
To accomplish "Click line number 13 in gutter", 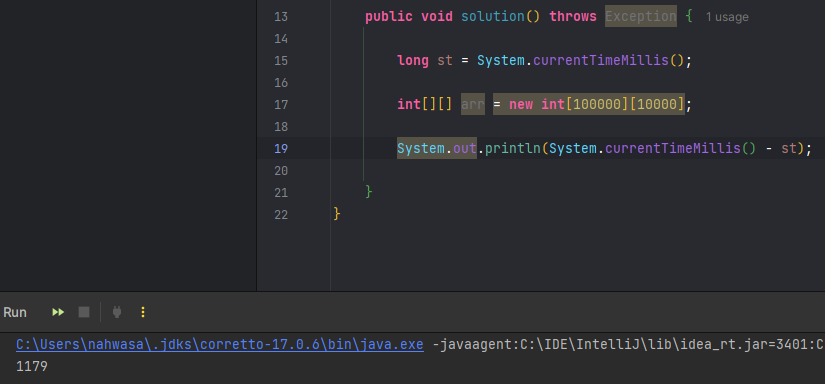I will click(280, 17).
